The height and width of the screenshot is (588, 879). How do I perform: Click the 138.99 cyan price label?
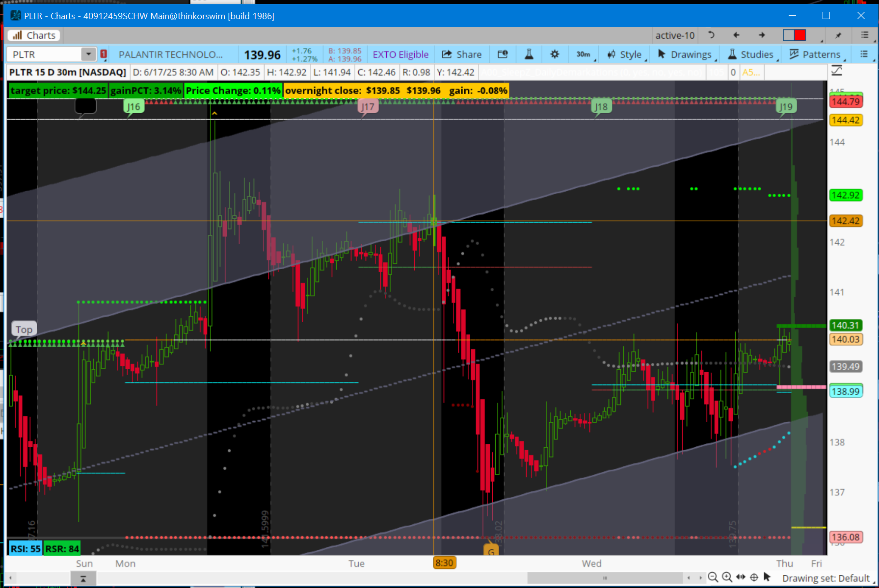tap(846, 391)
